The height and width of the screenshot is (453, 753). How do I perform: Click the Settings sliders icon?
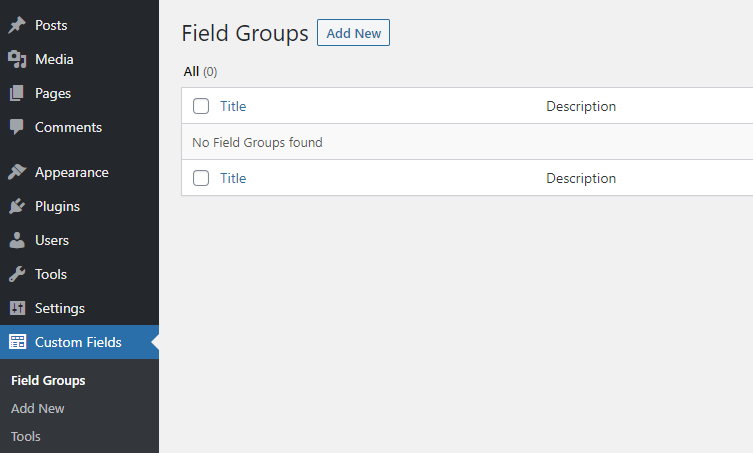[17, 308]
